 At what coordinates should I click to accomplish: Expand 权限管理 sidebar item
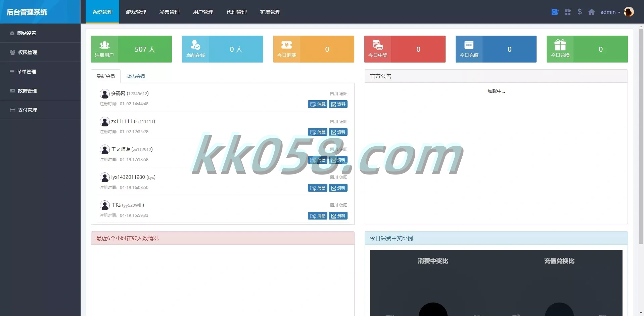click(x=40, y=52)
